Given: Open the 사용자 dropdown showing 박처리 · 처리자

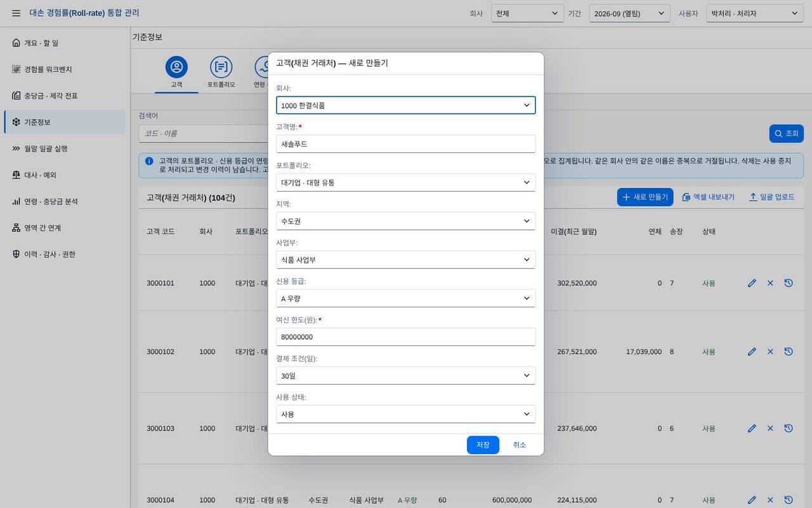Looking at the screenshot, I should (x=755, y=13).
